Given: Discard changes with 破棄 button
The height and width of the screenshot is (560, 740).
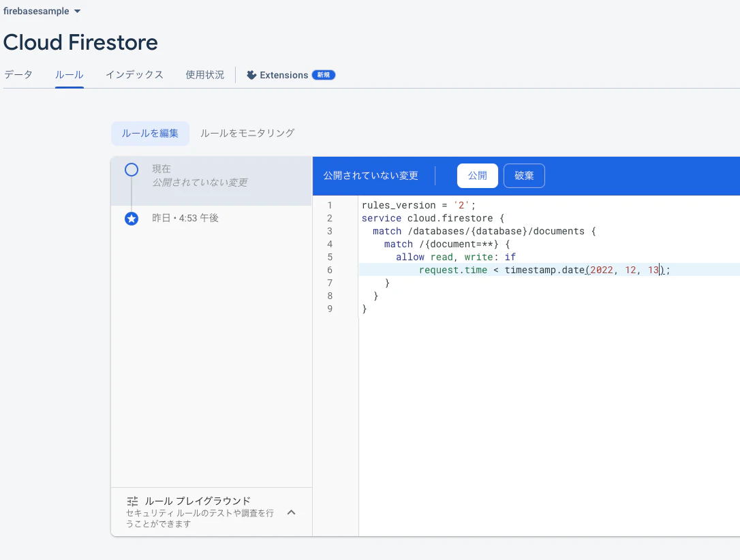Looking at the screenshot, I should 524,176.
